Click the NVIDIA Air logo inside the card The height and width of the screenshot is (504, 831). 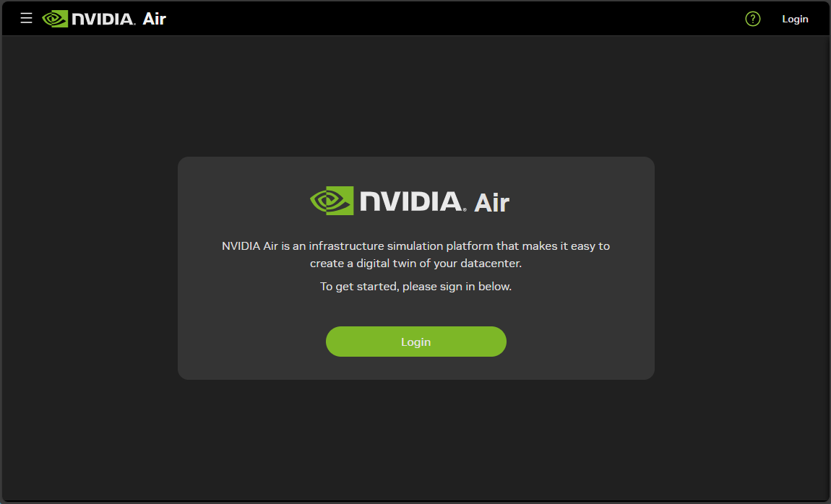point(408,201)
